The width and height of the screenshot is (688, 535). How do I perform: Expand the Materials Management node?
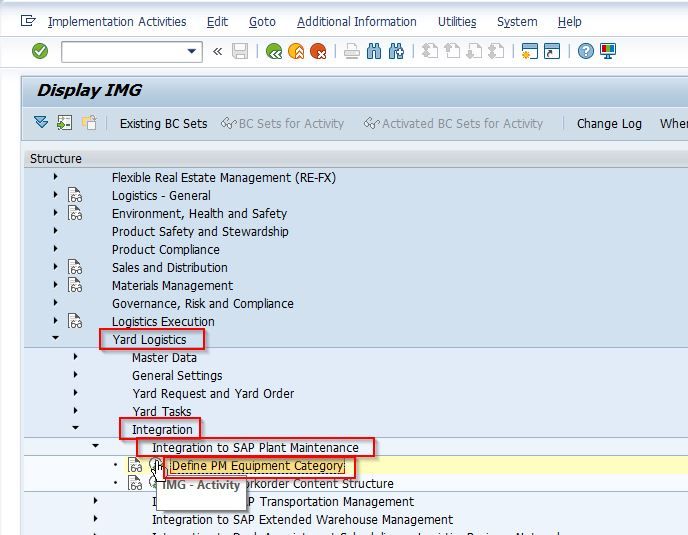pyautogui.click(x=55, y=284)
